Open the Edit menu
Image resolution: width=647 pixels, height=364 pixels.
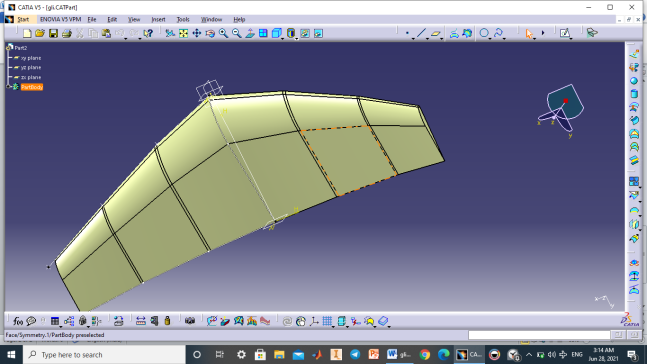pyautogui.click(x=112, y=19)
